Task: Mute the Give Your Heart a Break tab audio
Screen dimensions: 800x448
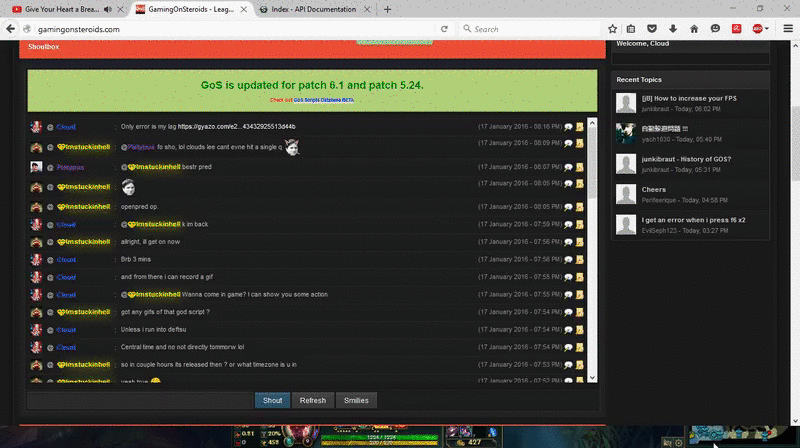Action: pyautogui.click(x=108, y=9)
